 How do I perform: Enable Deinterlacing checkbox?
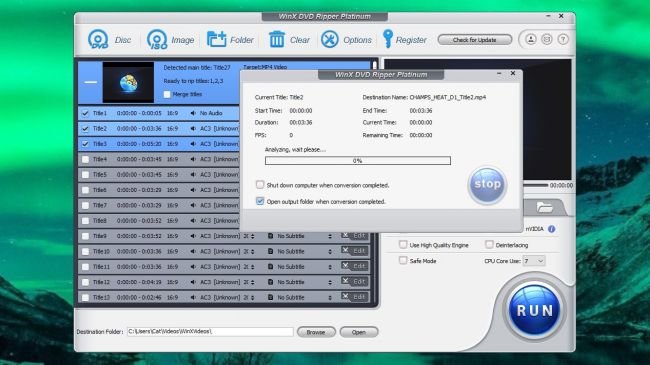[489, 245]
